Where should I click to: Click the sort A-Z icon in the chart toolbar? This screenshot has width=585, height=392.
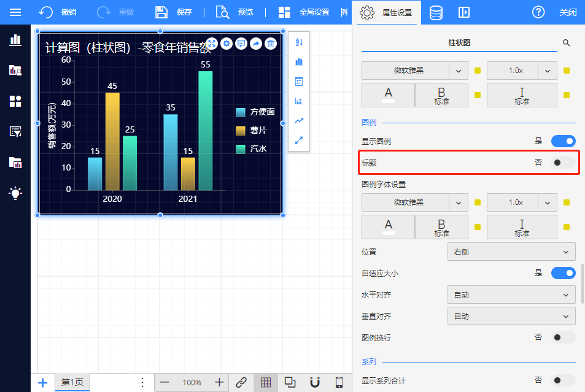[x=299, y=42]
